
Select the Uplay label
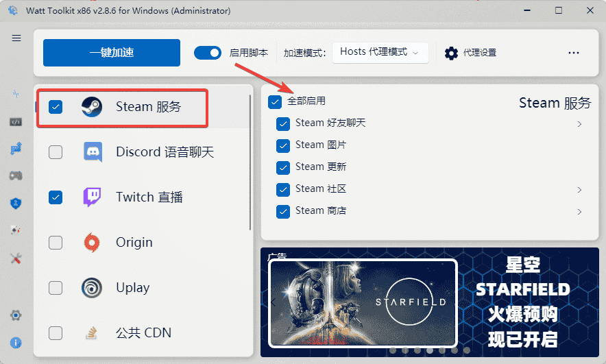pyautogui.click(x=132, y=288)
